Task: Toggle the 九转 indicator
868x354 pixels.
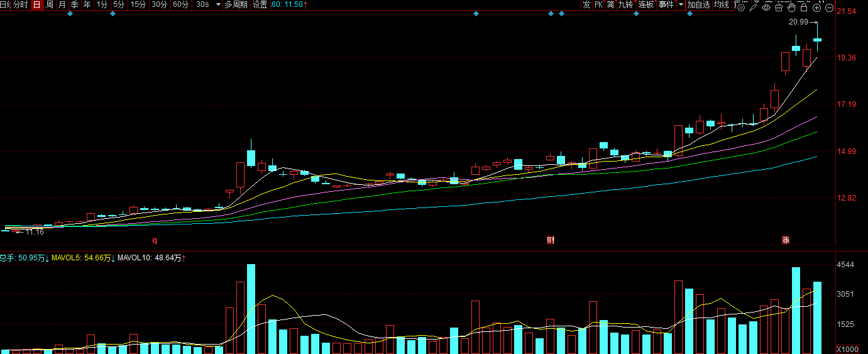Action: point(625,4)
